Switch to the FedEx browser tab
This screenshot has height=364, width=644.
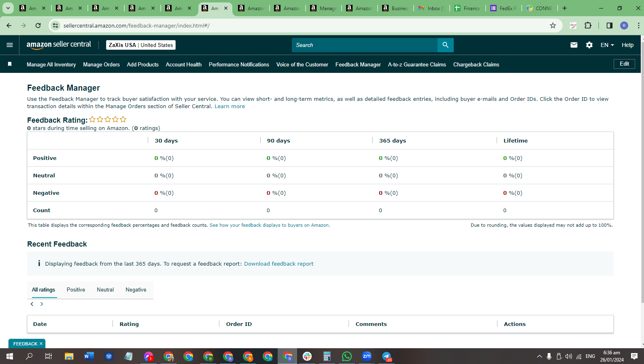pos(504,8)
